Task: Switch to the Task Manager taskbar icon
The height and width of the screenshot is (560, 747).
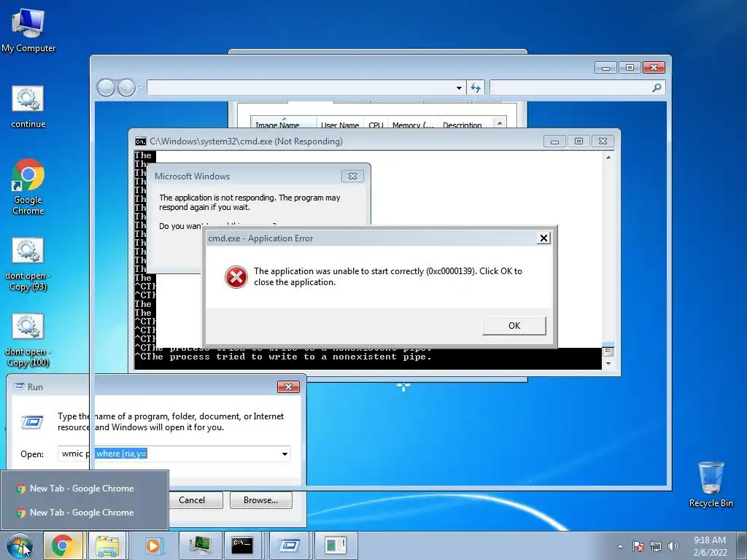Action: (200, 545)
